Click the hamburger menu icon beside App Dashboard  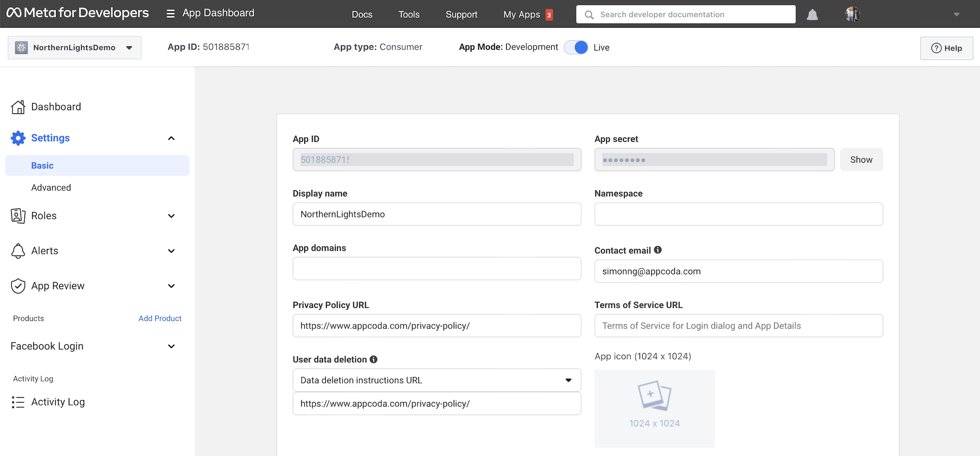tap(170, 14)
